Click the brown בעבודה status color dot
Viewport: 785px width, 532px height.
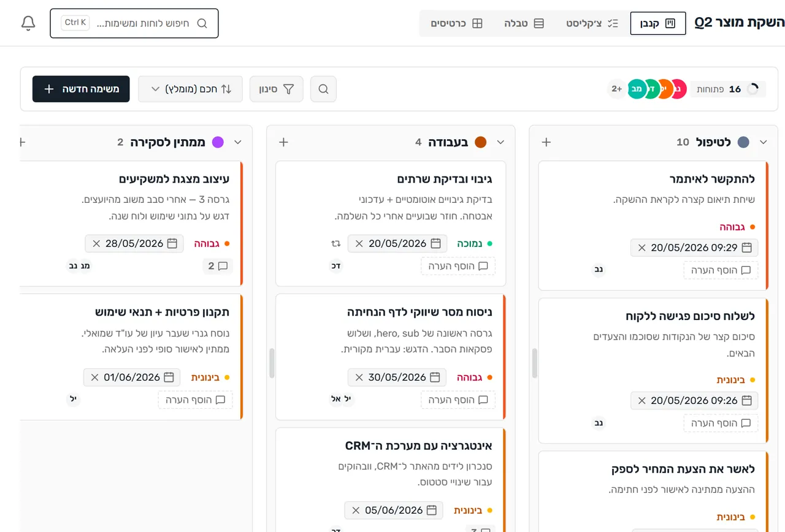pyautogui.click(x=481, y=142)
